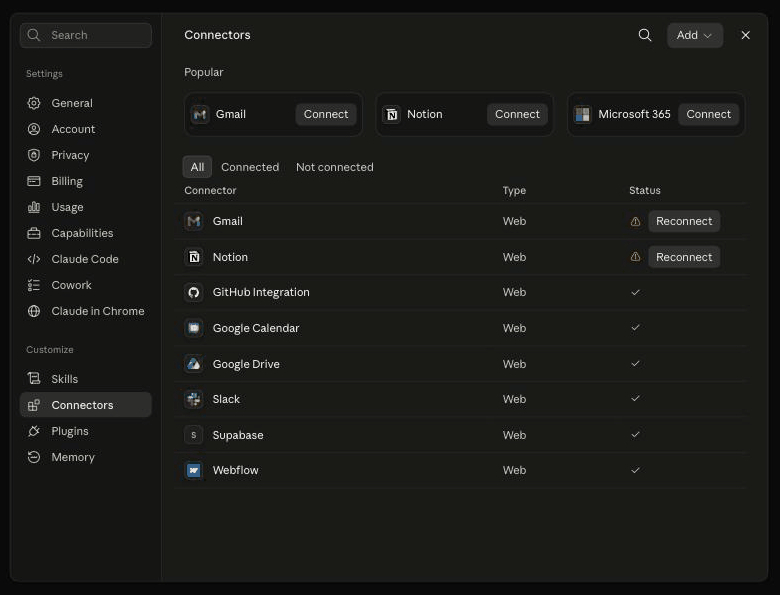
Task: Click the Skills scroll icon
Action: tap(34, 379)
